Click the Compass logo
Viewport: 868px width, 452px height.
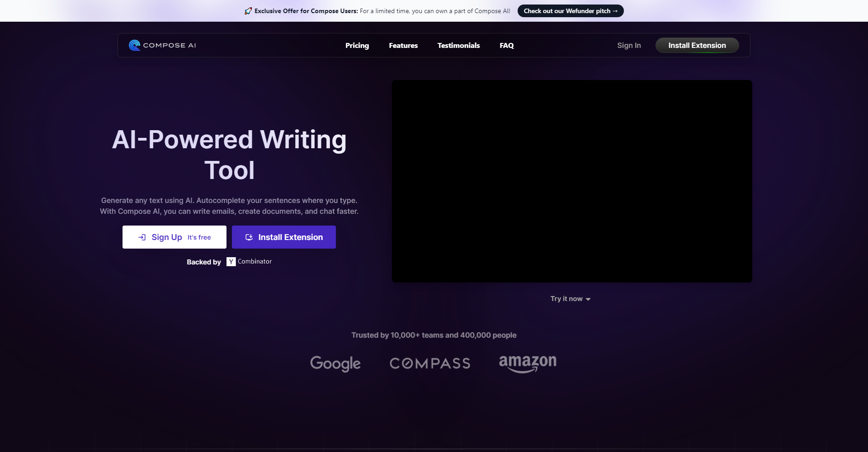429,363
